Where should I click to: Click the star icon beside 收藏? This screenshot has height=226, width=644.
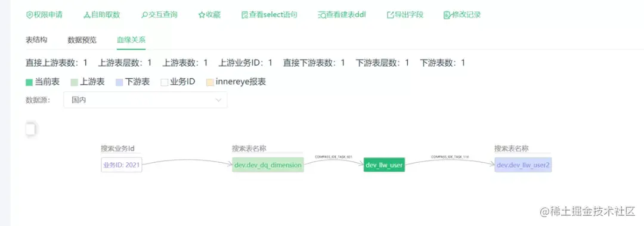(202, 15)
